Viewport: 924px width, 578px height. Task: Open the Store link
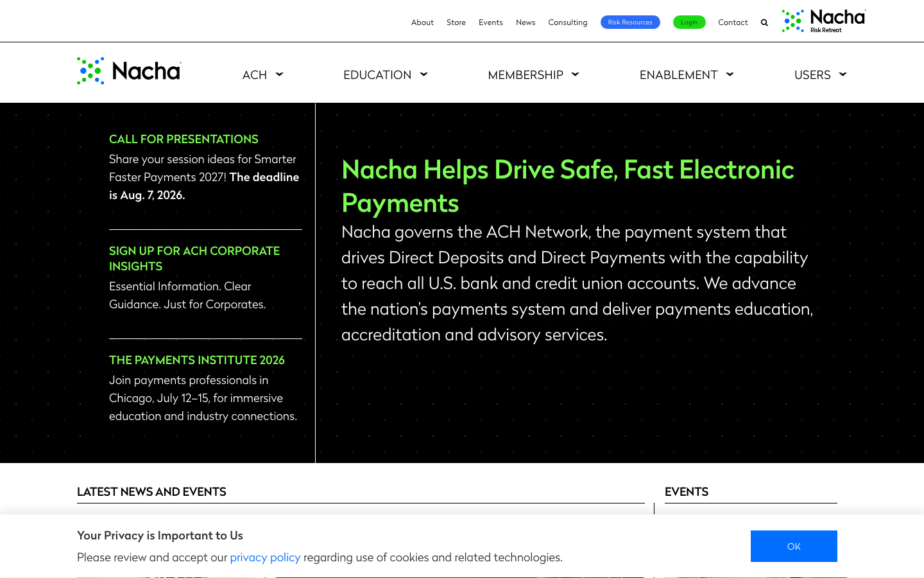[456, 22]
